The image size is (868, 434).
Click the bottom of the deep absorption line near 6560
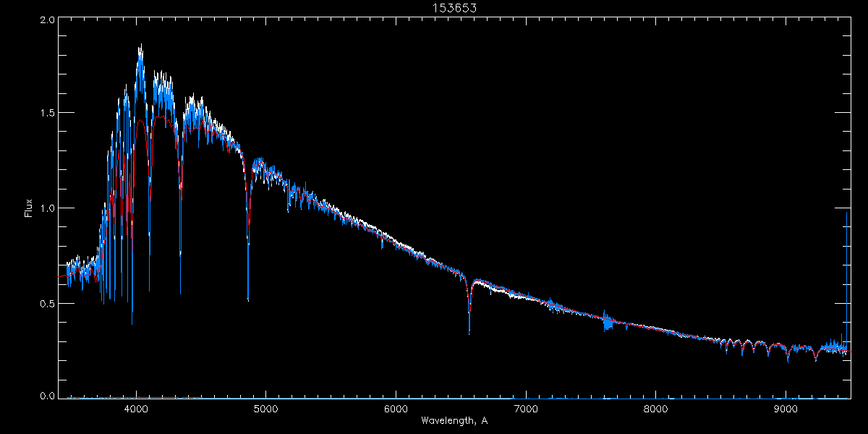(x=469, y=333)
